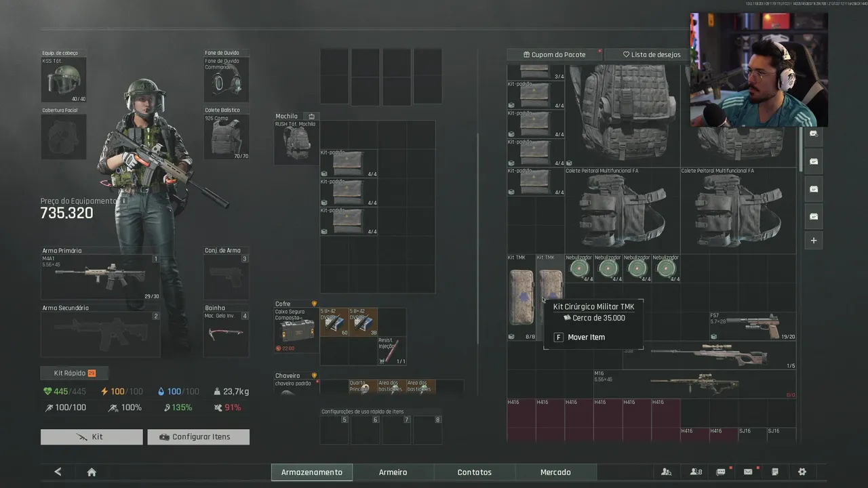Select the first storage box icon in sidebar

click(x=814, y=134)
